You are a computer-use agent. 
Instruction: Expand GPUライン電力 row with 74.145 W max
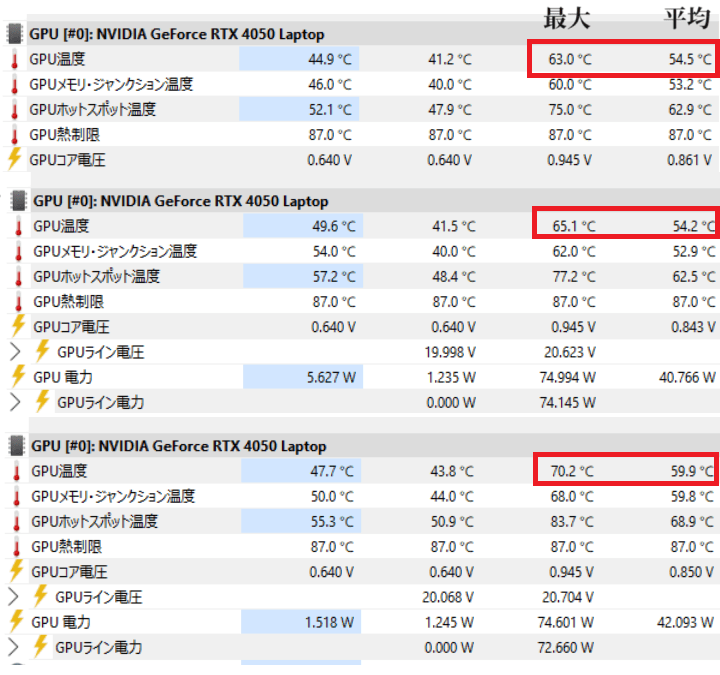pyautogui.click(x=15, y=402)
